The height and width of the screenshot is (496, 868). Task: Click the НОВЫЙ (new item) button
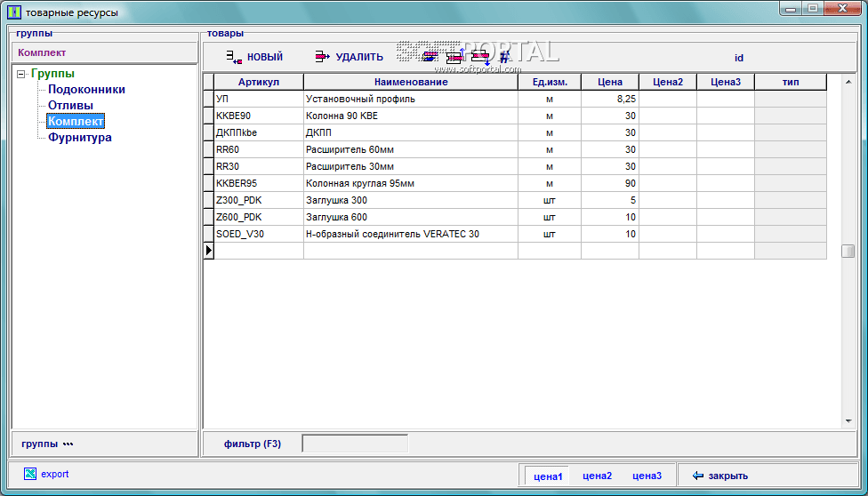pos(254,57)
